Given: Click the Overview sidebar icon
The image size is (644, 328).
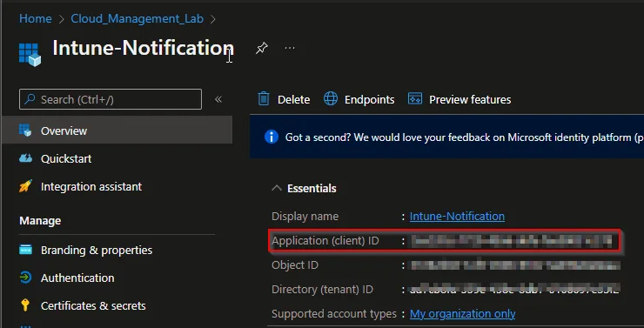Looking at the screenshot, I should pos(25,131).
